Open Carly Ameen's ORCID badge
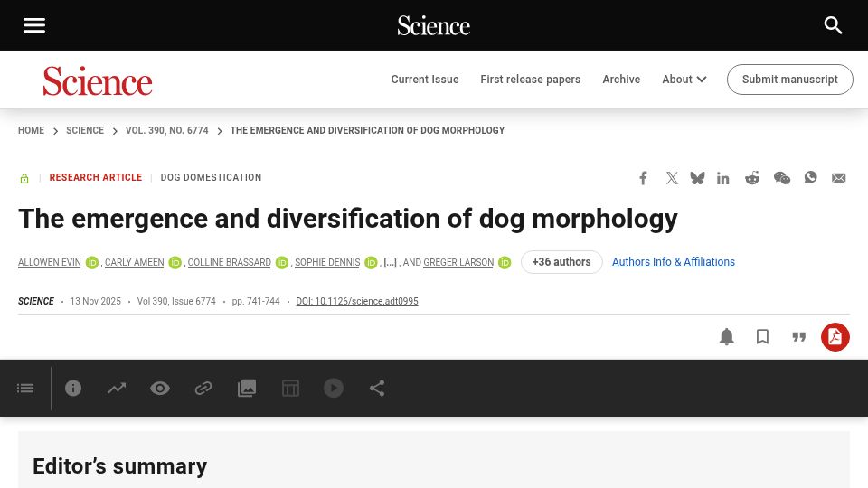The height and width of the screenshot is (488, 868). coord(175,262)
